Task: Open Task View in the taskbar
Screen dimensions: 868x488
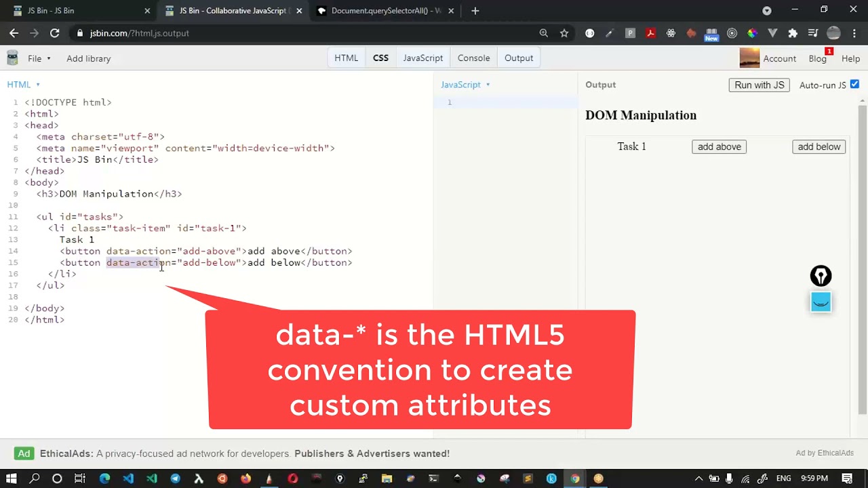Action: 79,479
